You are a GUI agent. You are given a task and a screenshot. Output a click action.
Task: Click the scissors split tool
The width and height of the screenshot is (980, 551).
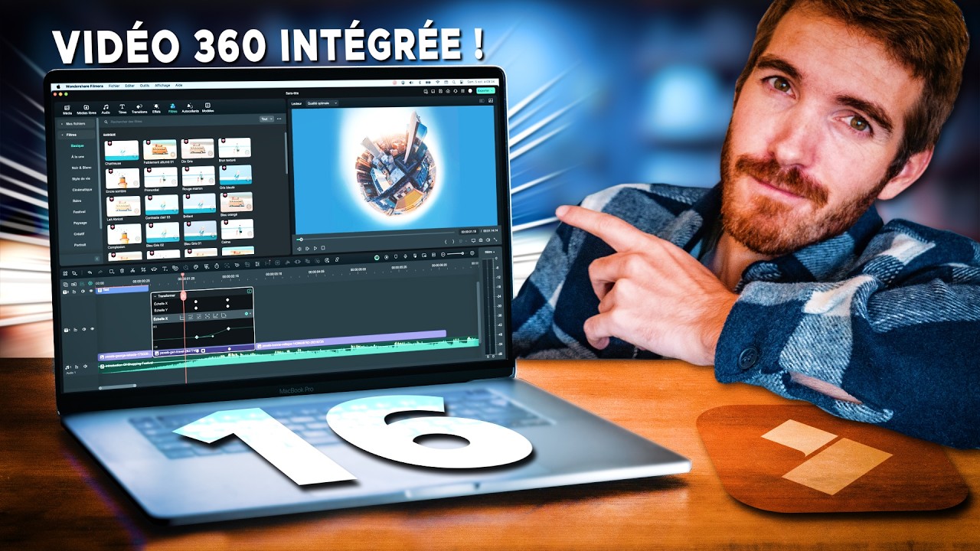132,270
